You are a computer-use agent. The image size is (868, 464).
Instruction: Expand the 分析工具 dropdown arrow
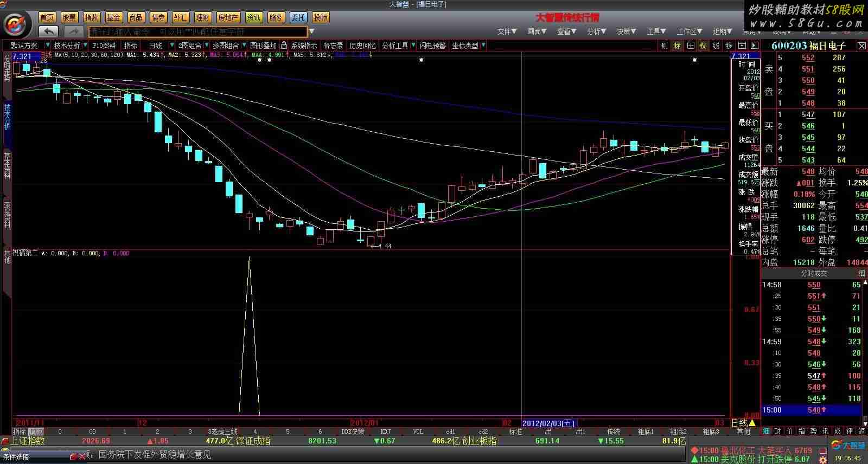click(x=413, y=46)
